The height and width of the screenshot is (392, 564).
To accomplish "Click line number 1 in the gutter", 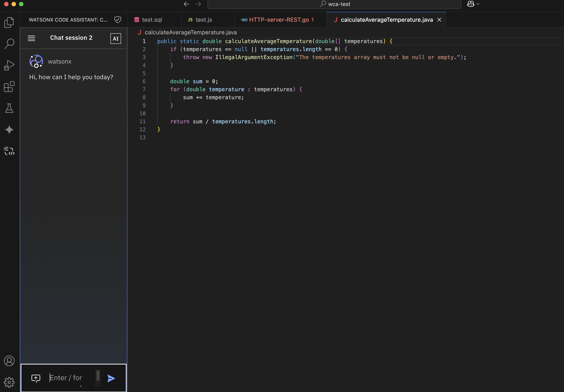I will click(144, 41).
